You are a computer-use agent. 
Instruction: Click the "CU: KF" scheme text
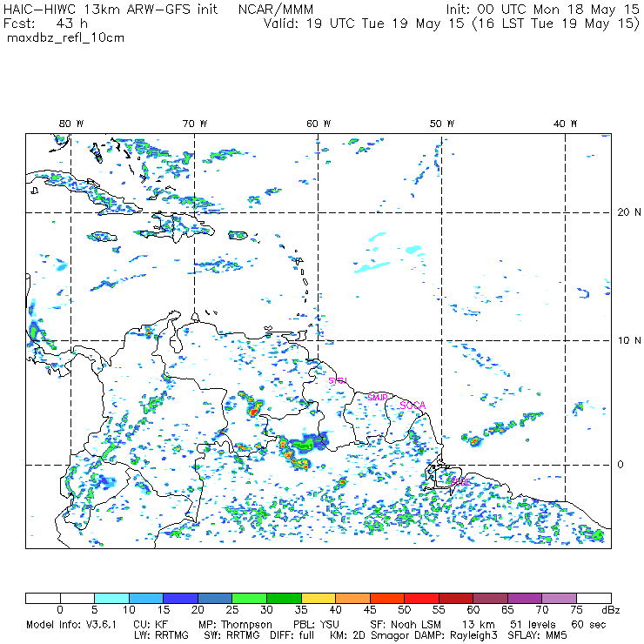151,625
